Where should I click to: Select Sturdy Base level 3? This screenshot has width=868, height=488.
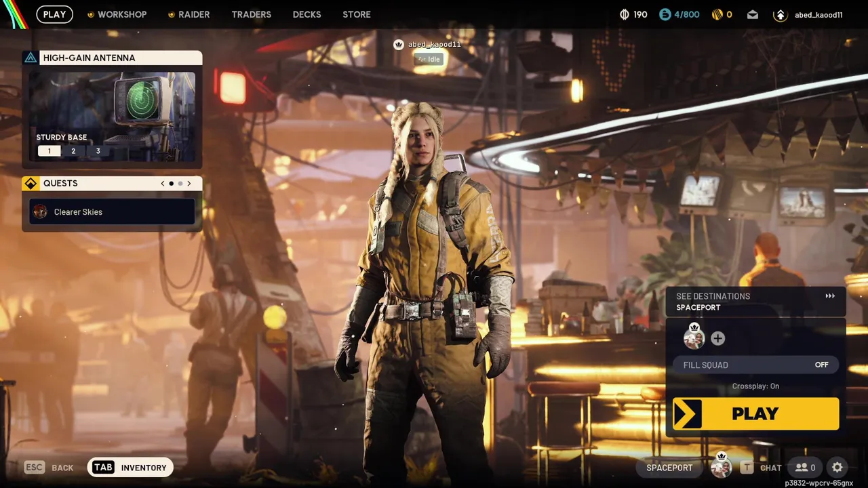point(98,151)
